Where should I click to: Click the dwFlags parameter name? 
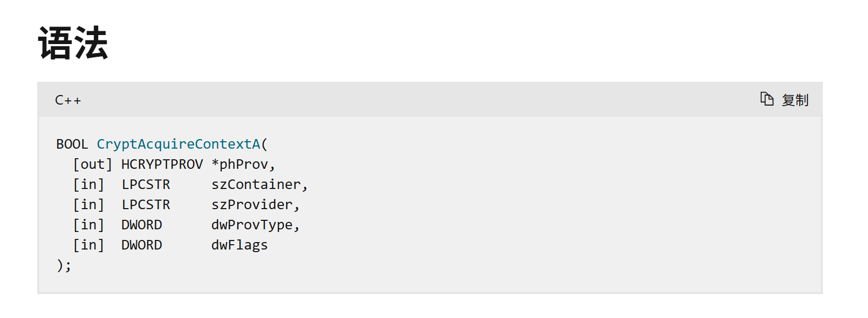(240, 245)
